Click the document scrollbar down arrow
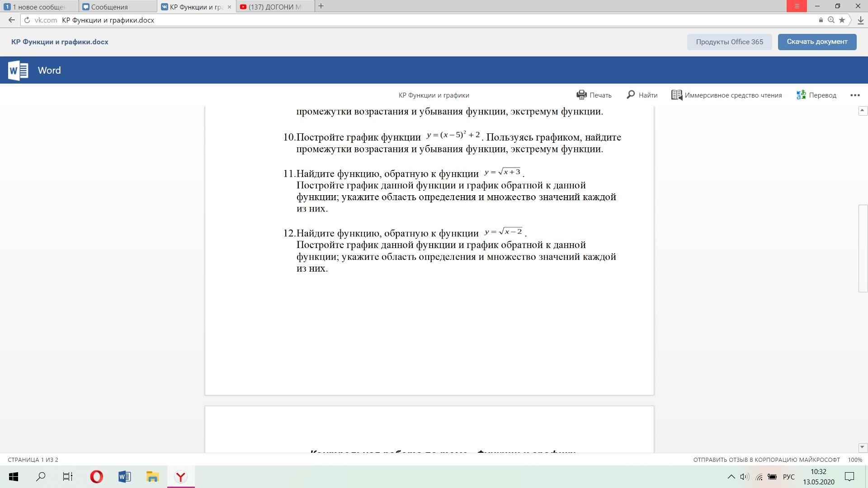Viewport: 868px width, 488px height. [x=862, y=447]
